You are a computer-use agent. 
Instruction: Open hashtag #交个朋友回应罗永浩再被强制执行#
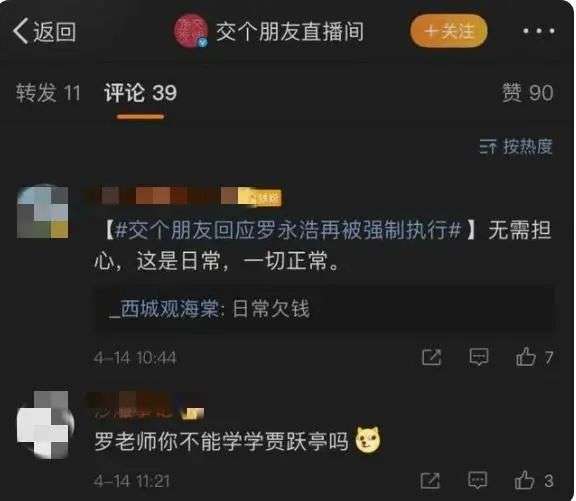(x=288, y=231)
